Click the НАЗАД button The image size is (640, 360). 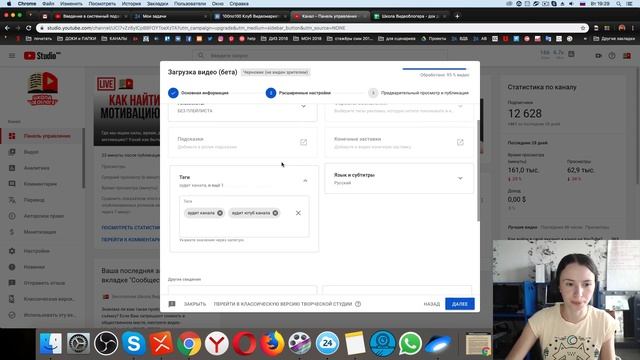[x=431, y=304]
